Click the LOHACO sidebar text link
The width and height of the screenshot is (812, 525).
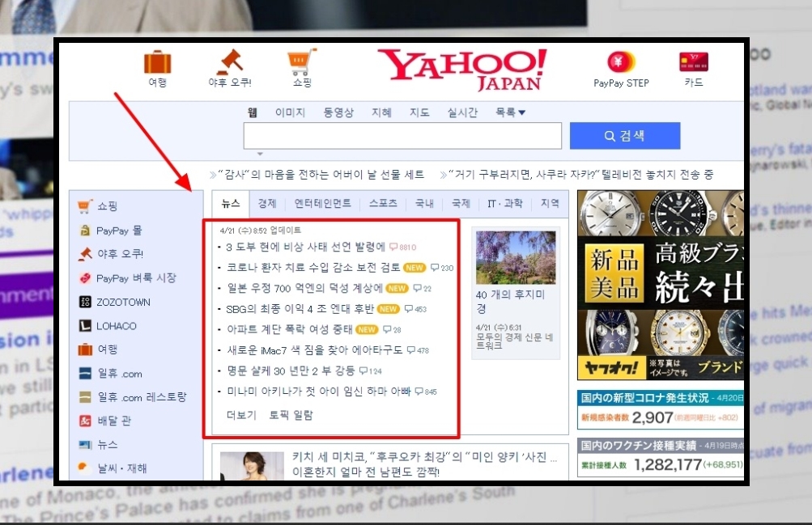pos(117,326)
